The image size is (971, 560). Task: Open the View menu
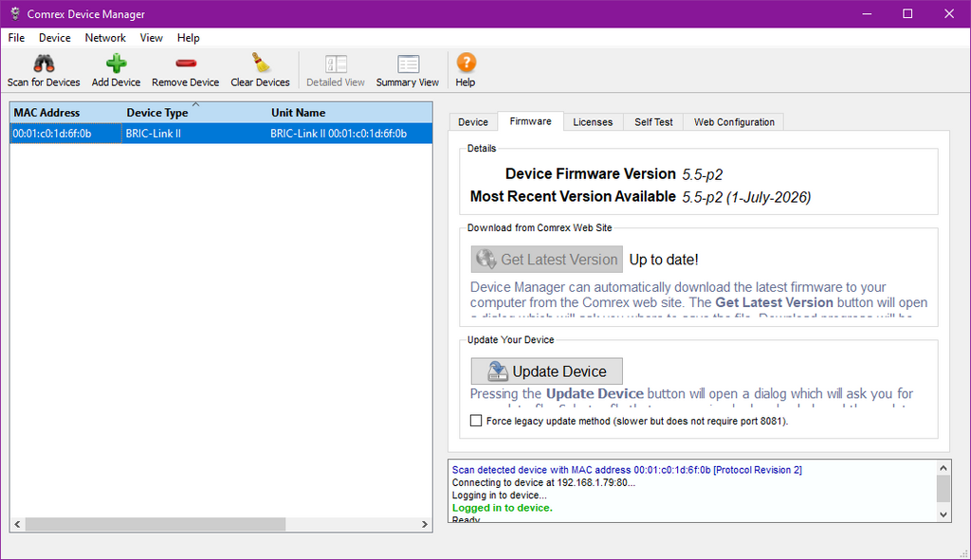[x=151, y=38]
